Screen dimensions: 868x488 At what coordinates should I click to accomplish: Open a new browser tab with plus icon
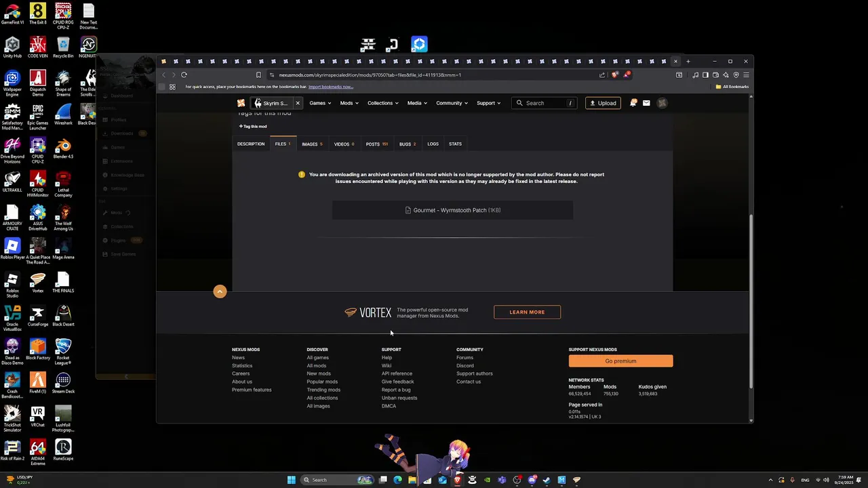[688, 61]
